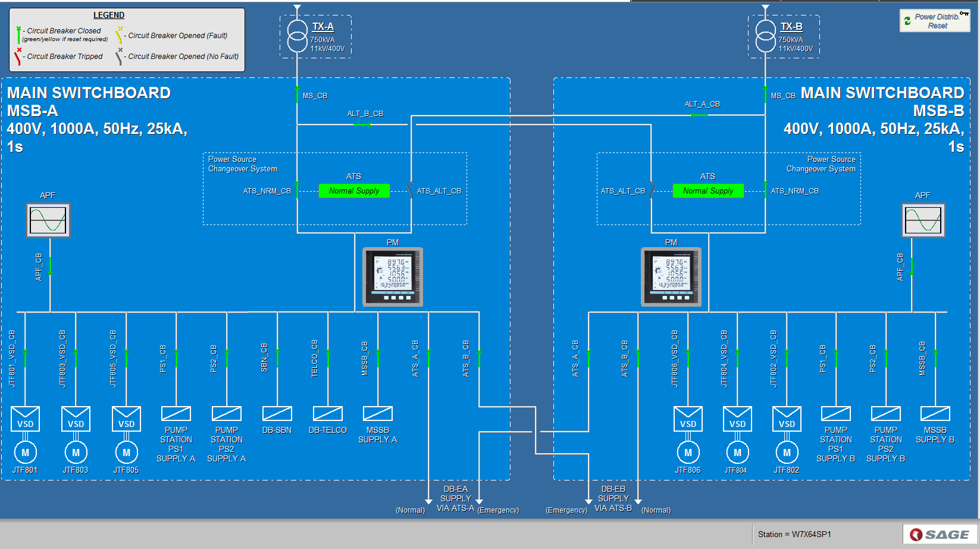Toggle the ALT_B_CB breaker
This screenshot has width=980, height=549.
(x=362, y=124)
